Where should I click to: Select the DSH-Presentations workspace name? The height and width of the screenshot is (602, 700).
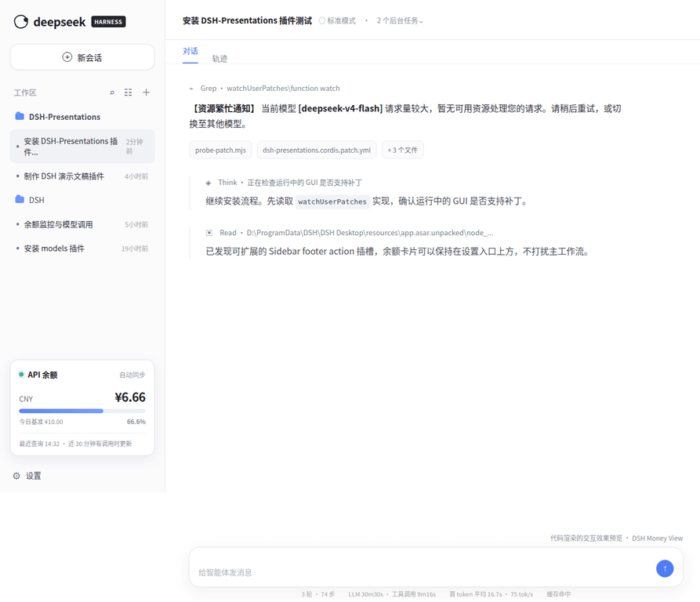(65, 117)
